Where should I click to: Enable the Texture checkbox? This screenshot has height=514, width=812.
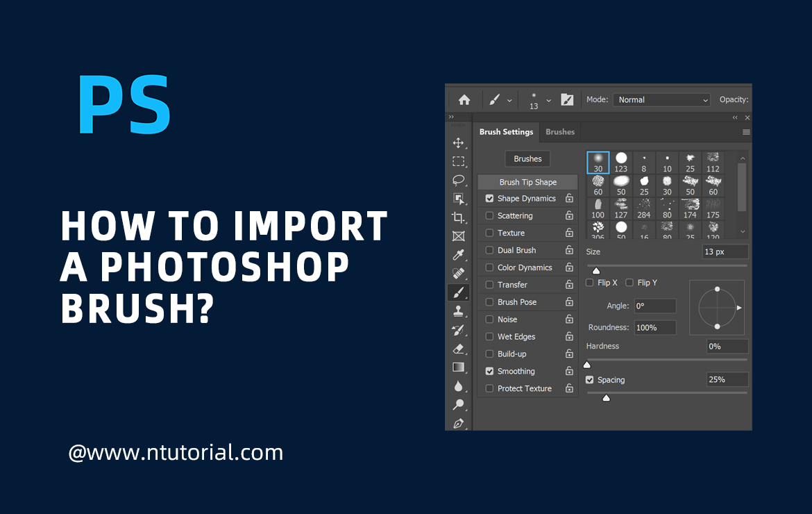click(x=489, y=233)
